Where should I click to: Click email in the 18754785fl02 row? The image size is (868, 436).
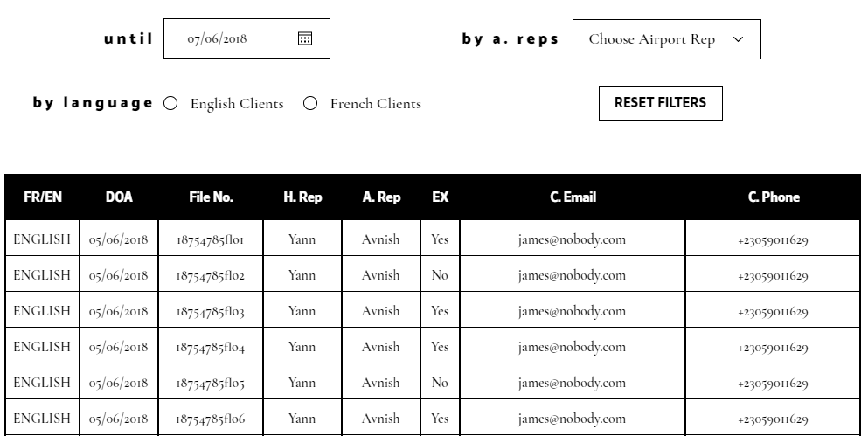coord(572,275)
